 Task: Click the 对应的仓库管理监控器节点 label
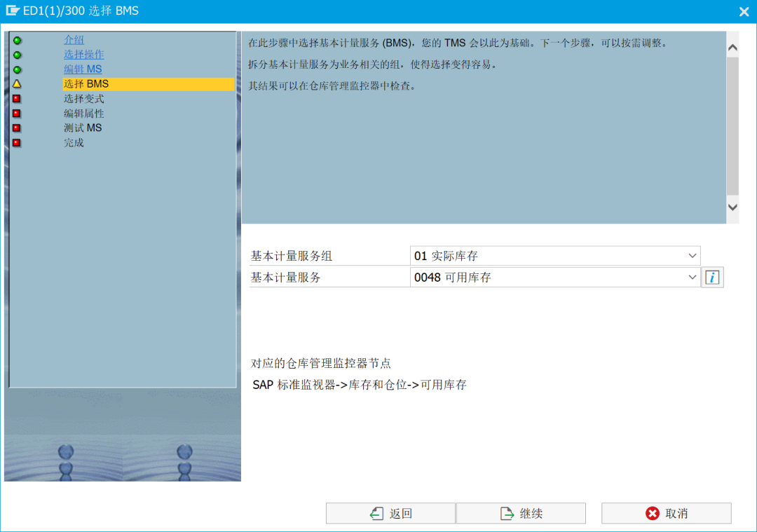pyautogui.click(x=320, y=363)
